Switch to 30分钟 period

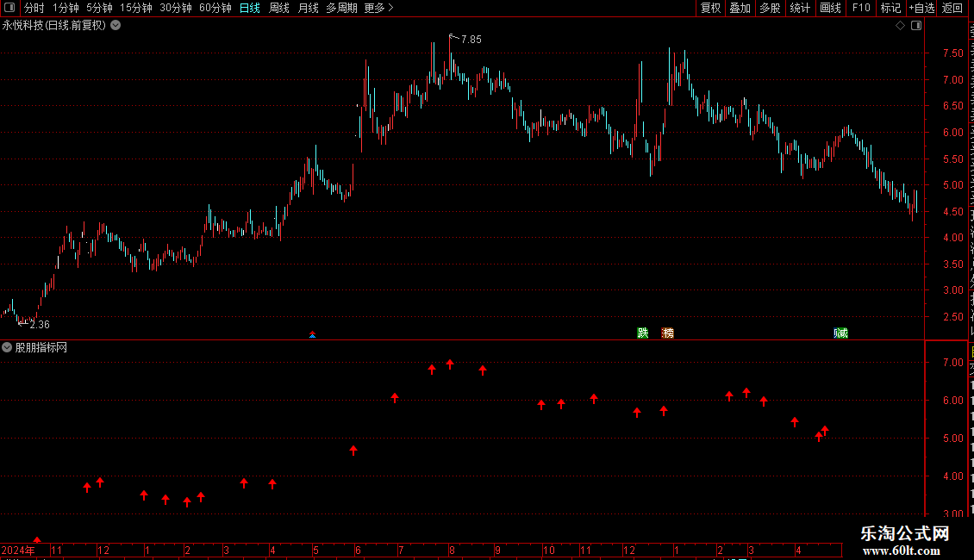(x=176, y=8)
